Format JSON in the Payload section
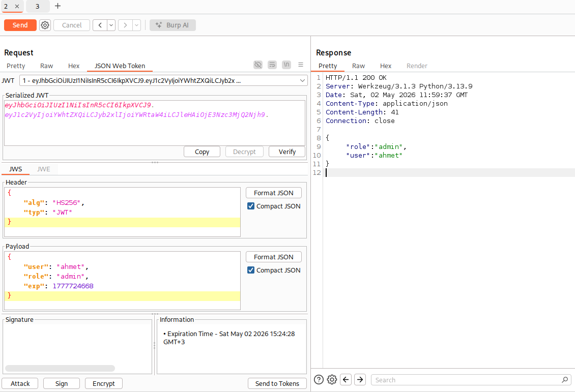575x392 pixels. coord(274,257)
